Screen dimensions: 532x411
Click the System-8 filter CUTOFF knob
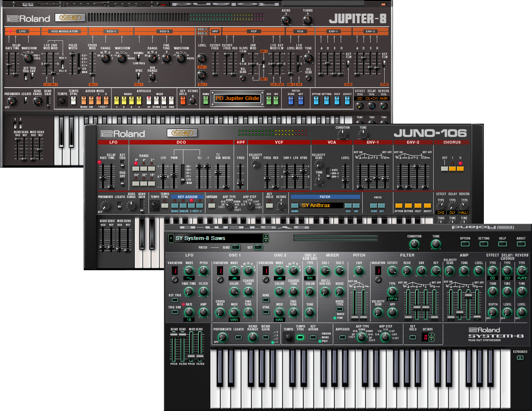393,271
